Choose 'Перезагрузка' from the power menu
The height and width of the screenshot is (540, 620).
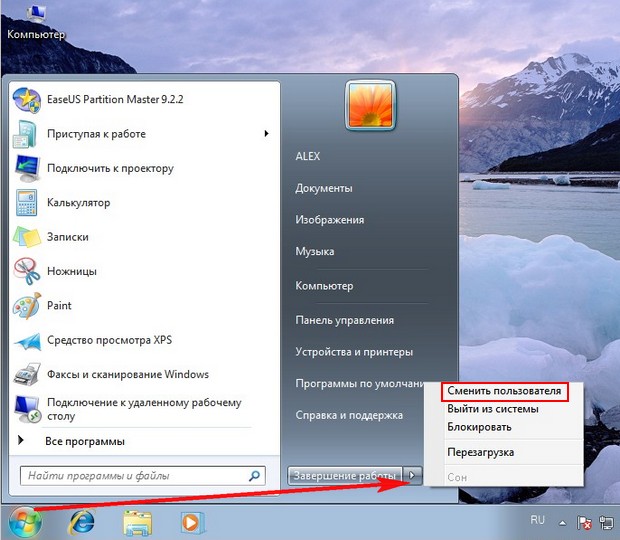pos(481,452)
